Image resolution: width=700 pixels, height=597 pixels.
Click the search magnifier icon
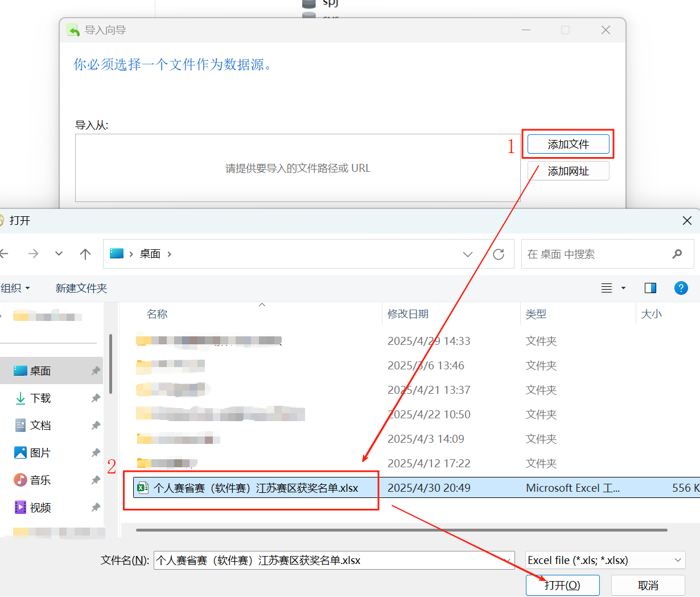[677, 254]
